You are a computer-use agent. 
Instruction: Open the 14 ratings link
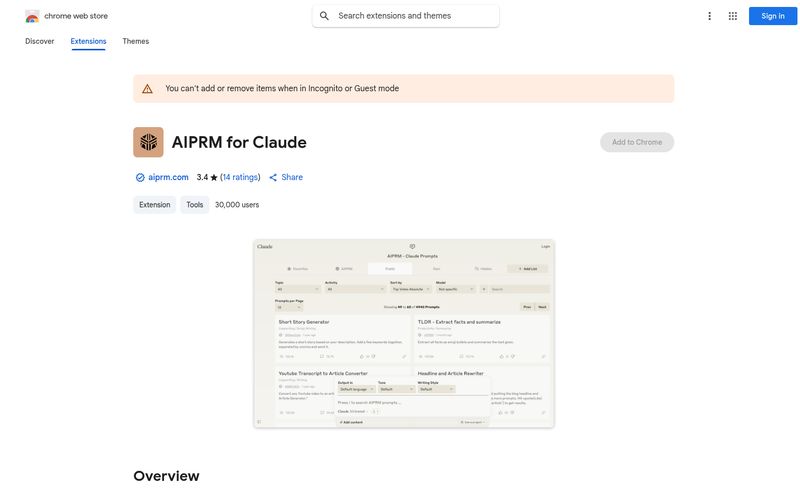(x=240, y=177)
